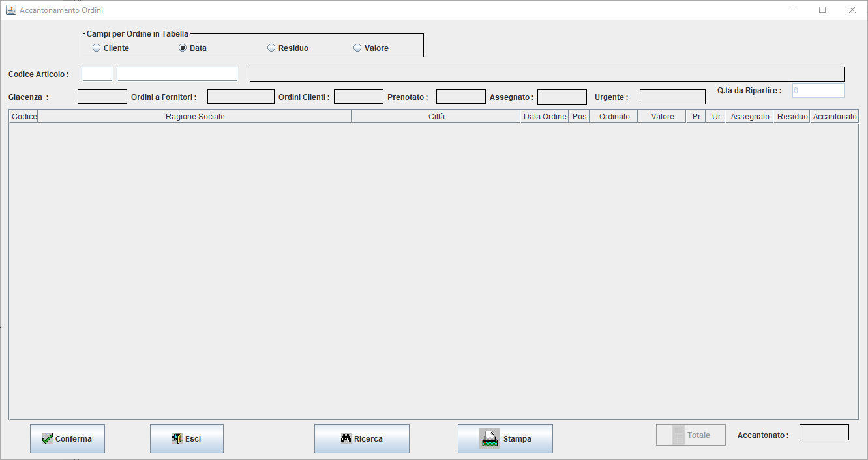Choose Valore as table order field
Image resolution: width=868 pixels, height=460 pixels.
[357, 48]
